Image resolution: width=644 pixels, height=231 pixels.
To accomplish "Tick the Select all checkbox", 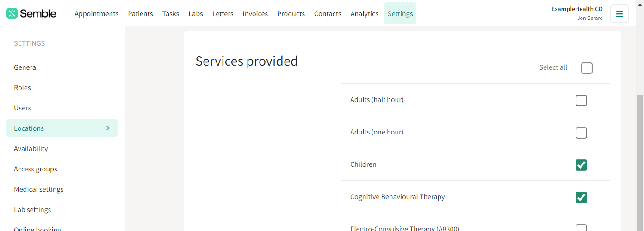I will 587,68.
